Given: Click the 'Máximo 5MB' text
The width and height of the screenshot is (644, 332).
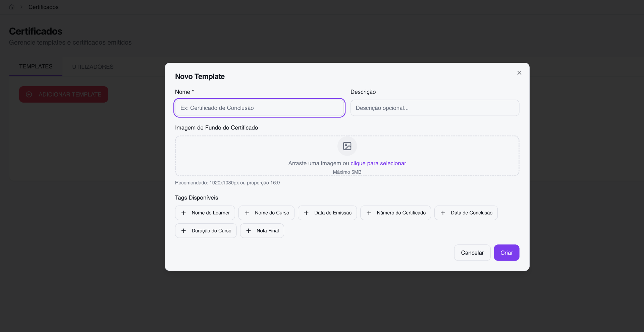Looking at the screenshot, I should click(x=347, y=172).
